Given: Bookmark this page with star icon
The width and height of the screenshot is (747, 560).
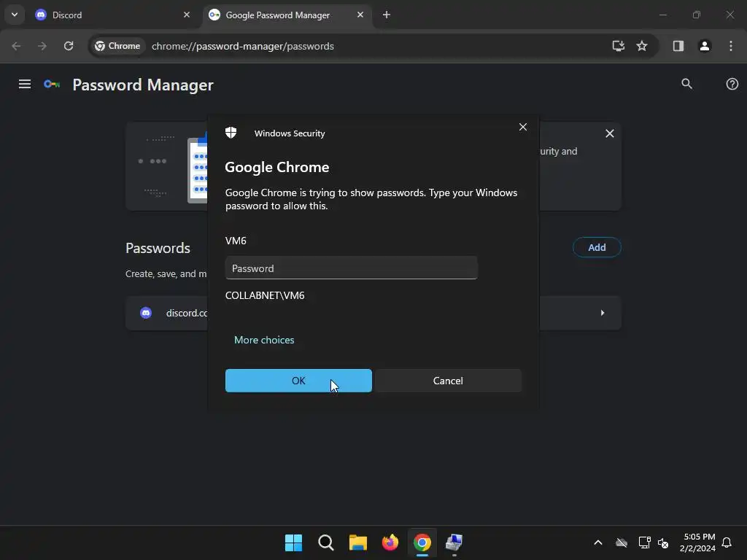Looking at the screenshot, I should [642, 46].
